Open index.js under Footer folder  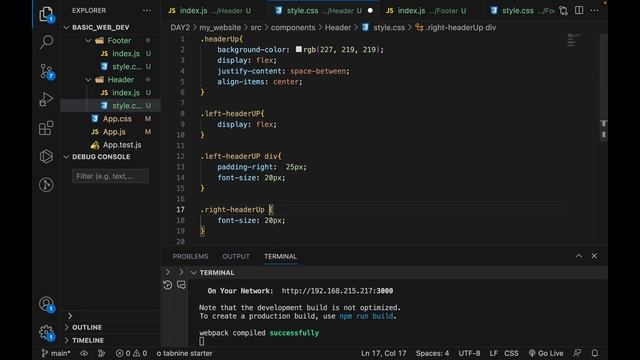126,53
